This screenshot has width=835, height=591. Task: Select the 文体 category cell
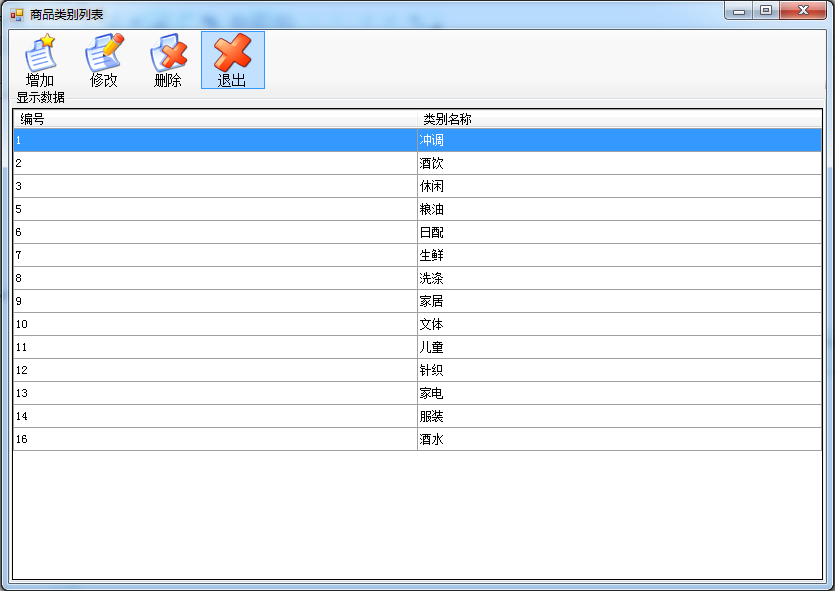(x=619, y=324)
